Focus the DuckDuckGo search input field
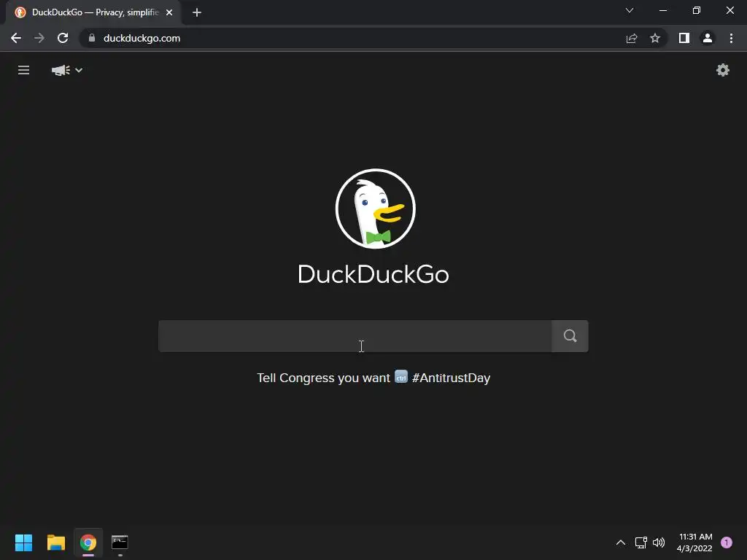Screen dimensions: 747x560 coord(355,335)
